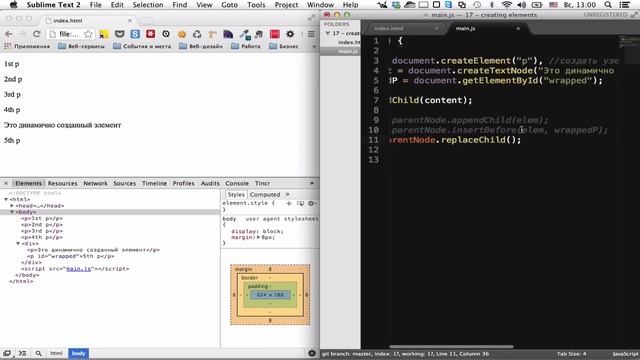
Task: Open index.html file in Sublime sidebar
Action: pos(349,42)
